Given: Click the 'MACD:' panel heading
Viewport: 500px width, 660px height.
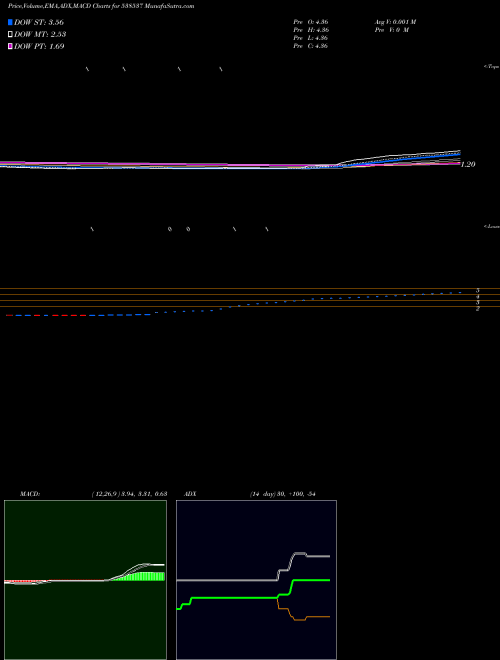Looking at the screenshot, I should (30, 494).
